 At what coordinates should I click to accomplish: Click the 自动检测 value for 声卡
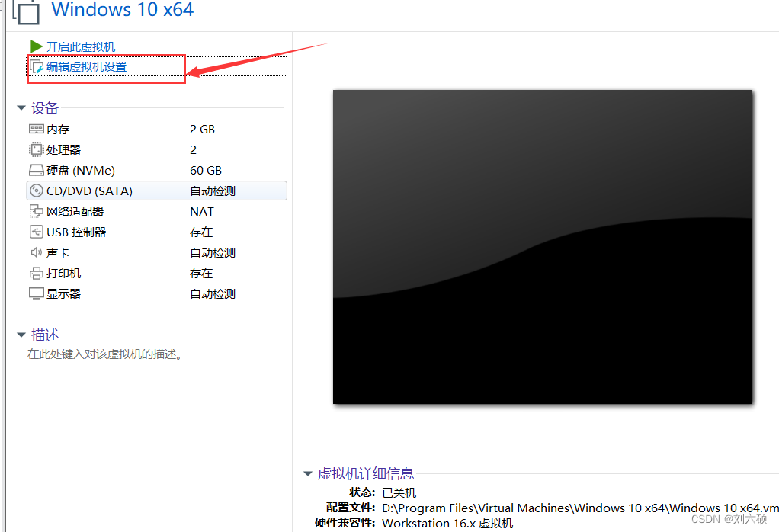pos(213,252)
